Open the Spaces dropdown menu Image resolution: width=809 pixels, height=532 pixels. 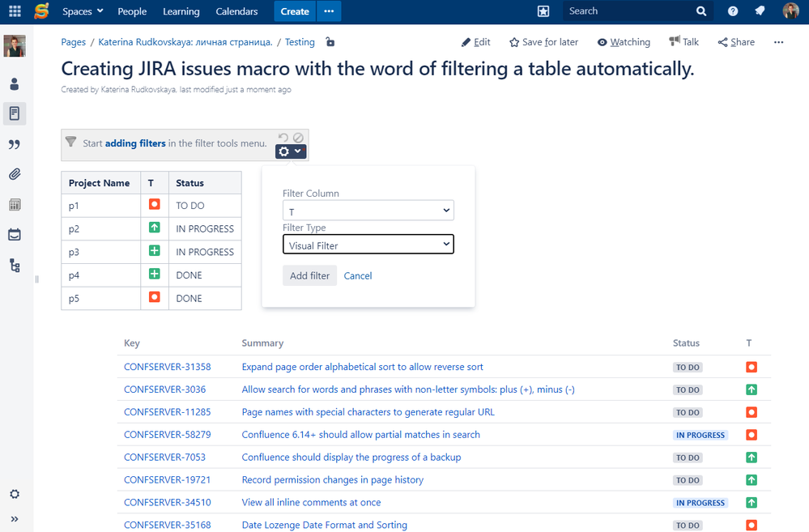83,11
